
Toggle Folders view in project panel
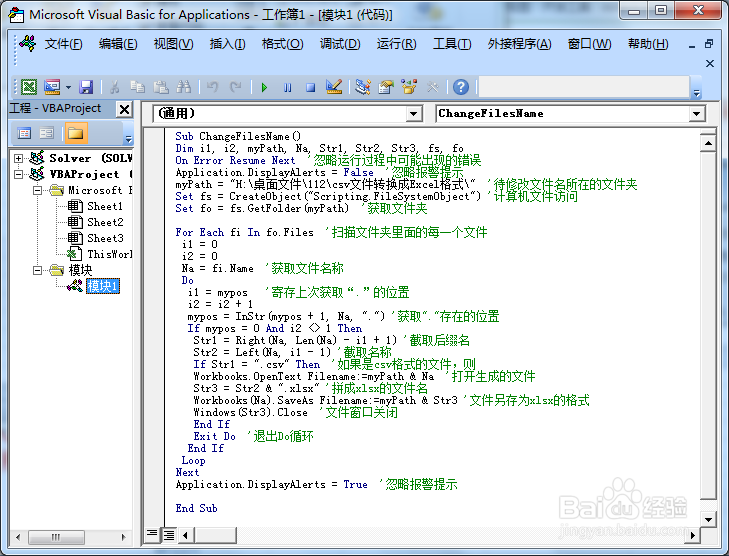(75, 134)
